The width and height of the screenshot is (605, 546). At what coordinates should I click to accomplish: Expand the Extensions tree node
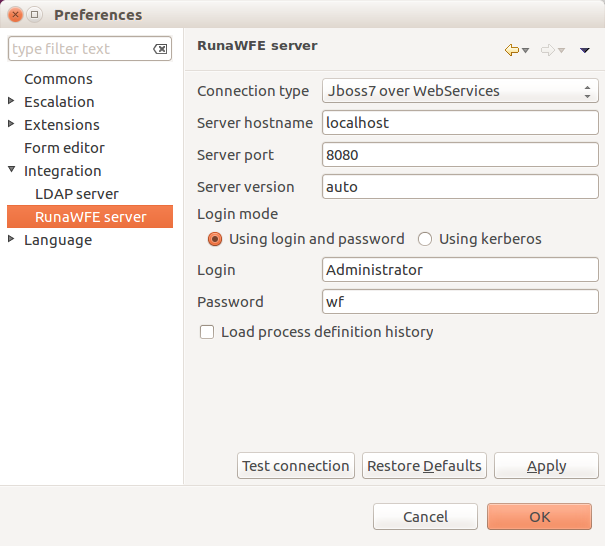(11, 124)
